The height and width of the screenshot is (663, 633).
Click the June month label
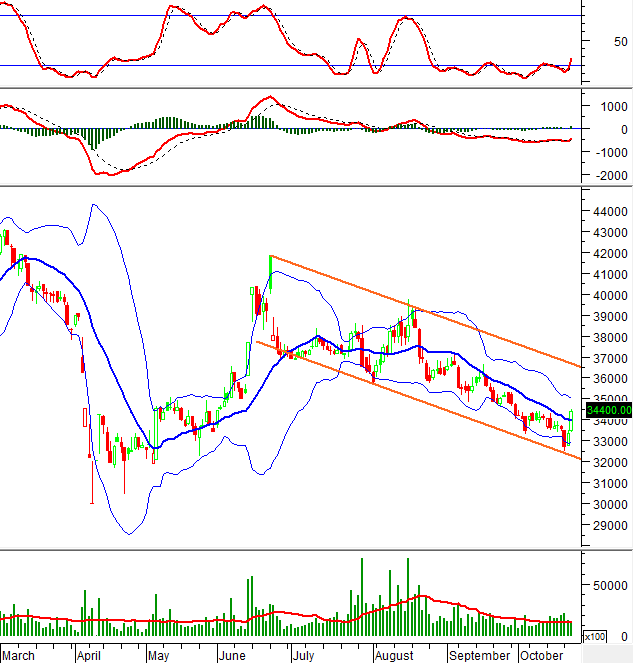[231, 655]
